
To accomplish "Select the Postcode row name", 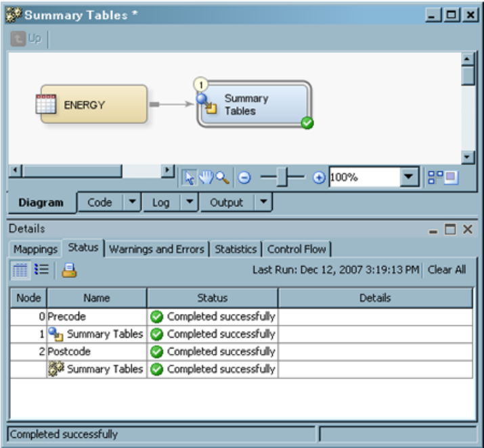I will point(69,351).
